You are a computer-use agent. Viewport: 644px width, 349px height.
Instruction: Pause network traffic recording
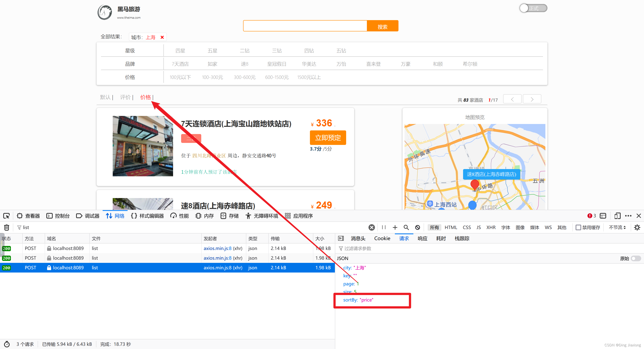click(x=384, y=227)
